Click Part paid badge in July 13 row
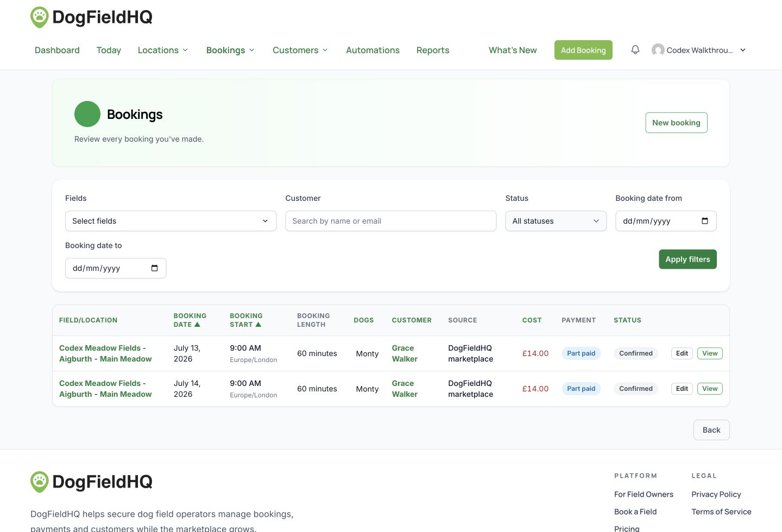The height and width of the screenshot is (532, 782). 581,353
